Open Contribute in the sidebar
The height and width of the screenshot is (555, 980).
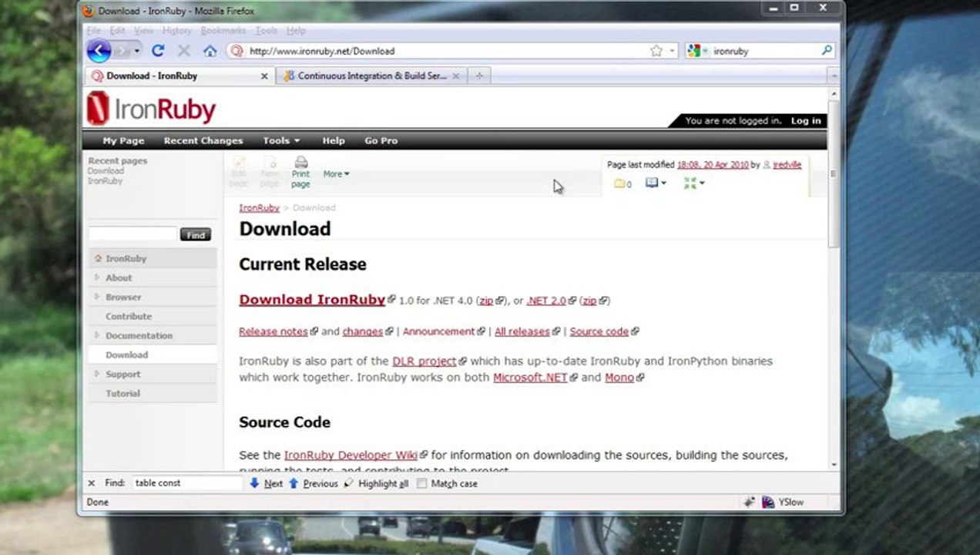(x=129, y=316)
